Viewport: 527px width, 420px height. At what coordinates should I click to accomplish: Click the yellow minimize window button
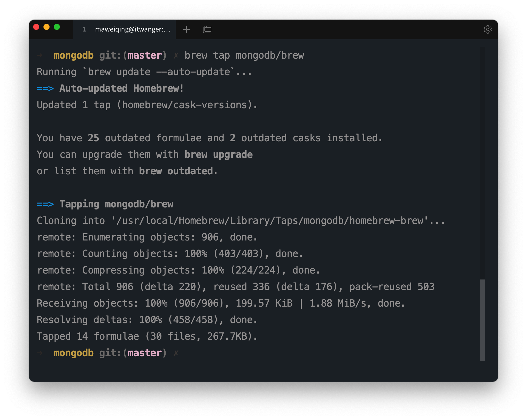coord(47,27)
